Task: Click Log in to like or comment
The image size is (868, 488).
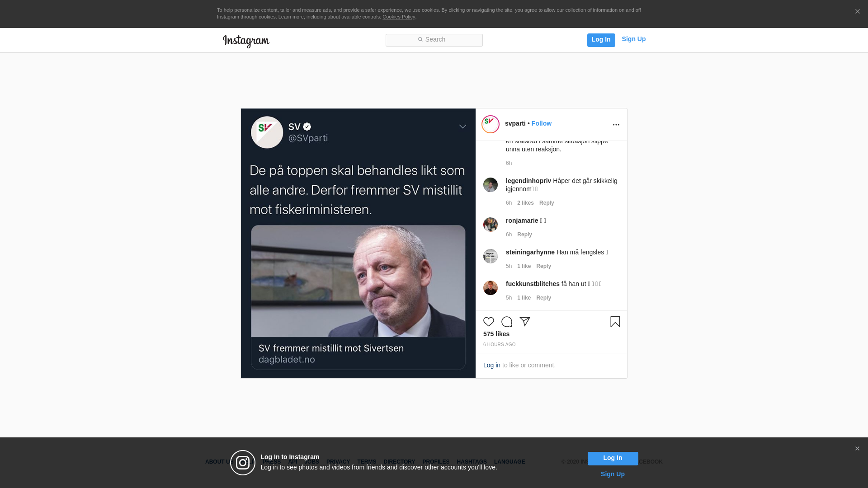Action: click(x=492, y=365)
